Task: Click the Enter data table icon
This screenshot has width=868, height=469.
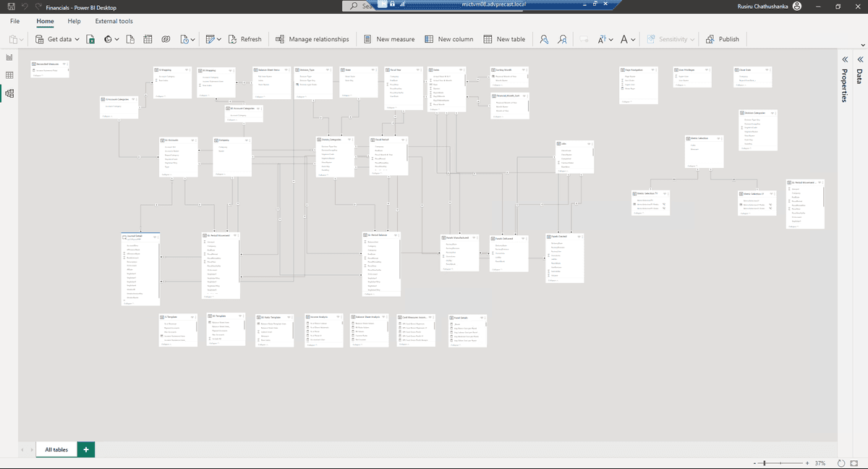Action: pos(148,38)
